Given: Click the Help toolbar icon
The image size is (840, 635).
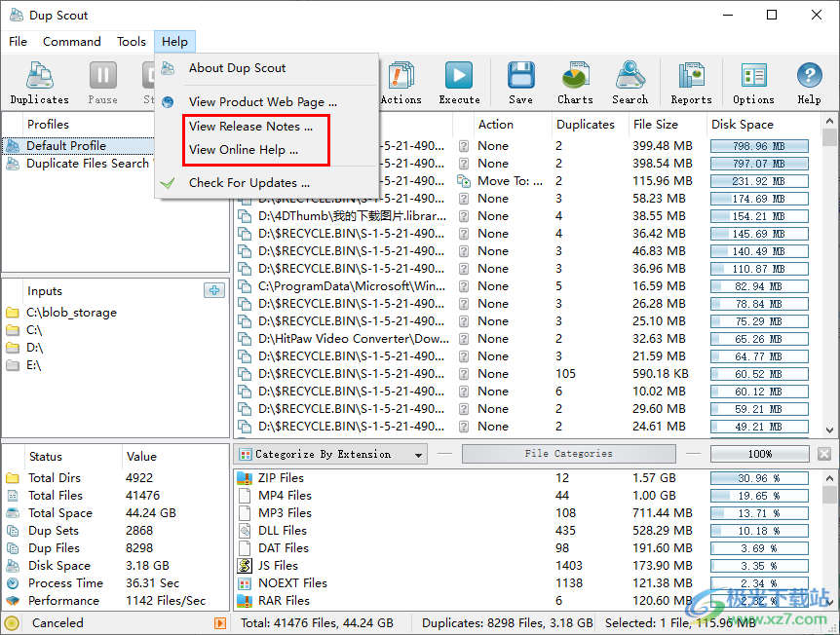Looking at the screenshot, I should [809, 83].
